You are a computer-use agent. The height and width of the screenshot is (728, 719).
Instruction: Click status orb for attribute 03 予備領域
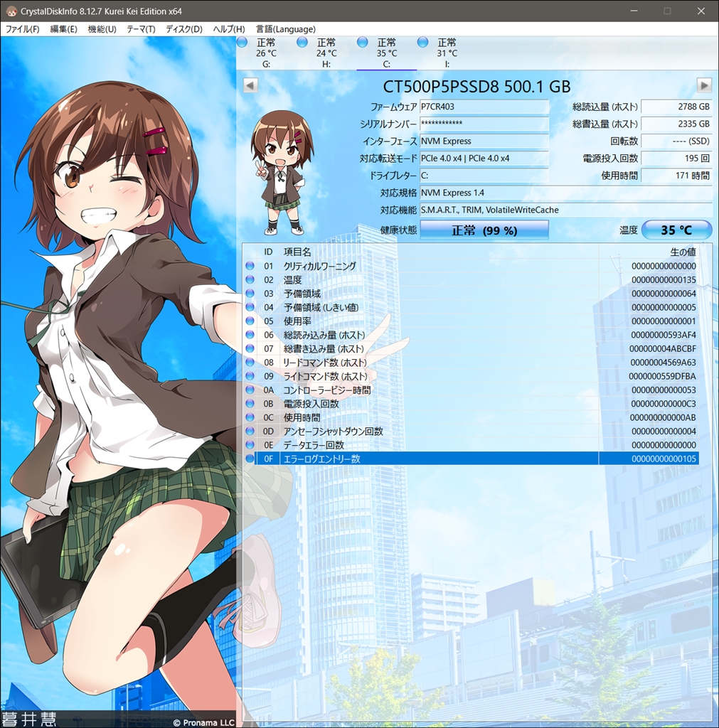pos(250,294)
